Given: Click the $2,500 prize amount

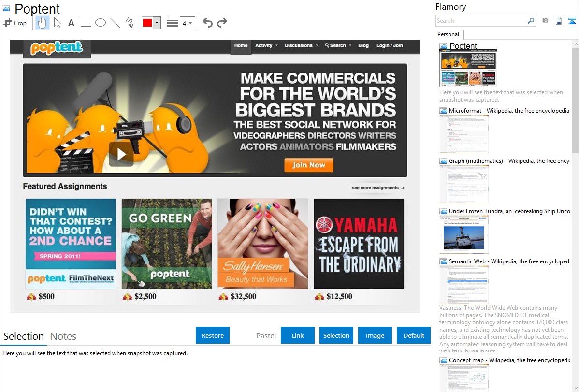Looking at the screenshot, I should pyautogui.click(x=145, y=296).
